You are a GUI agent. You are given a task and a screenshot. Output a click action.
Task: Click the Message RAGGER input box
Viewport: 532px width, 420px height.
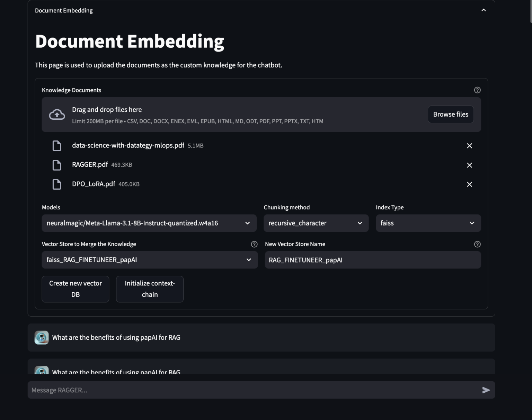[x=253, y=390]
